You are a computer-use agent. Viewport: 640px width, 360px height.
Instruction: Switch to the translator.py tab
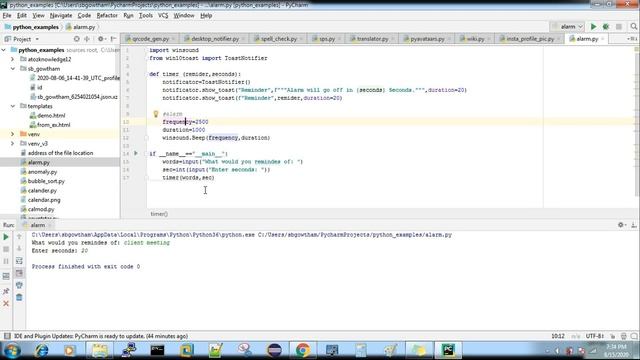coord(371,39)
